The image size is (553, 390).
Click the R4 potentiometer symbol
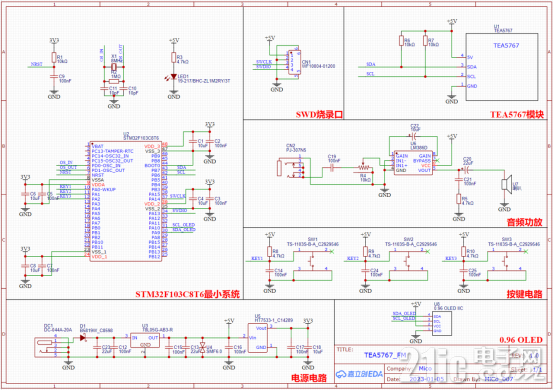pos(364,168)
